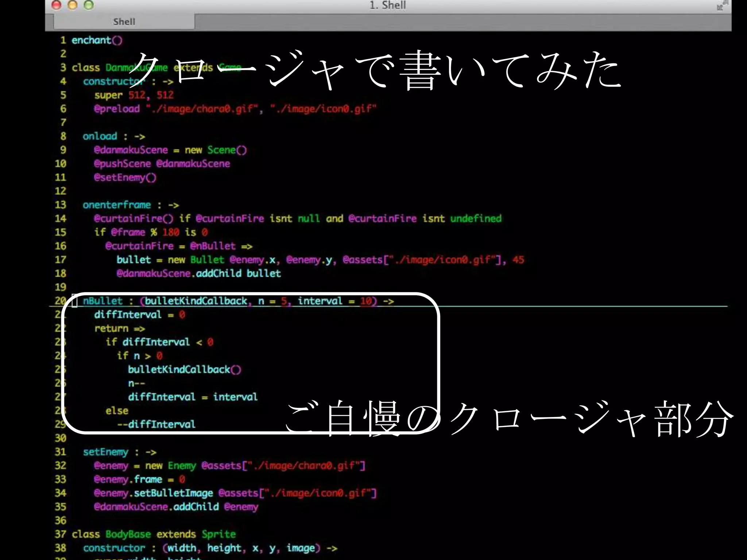The height and width of the screenshot is (560, 747).
Task: Click the 'onenterframe' method name
Action: click(x=117, y=205)
